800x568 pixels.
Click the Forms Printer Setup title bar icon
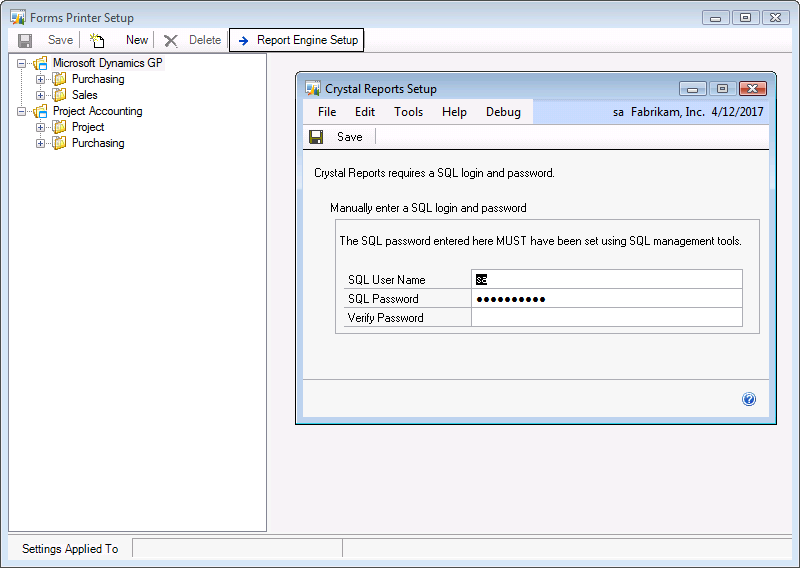click(18, 17)
